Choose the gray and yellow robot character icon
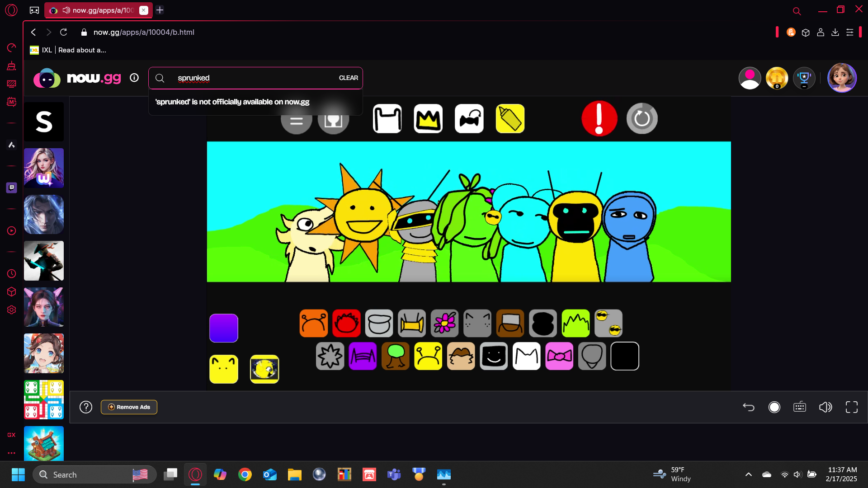 click(x=412, y=323)
